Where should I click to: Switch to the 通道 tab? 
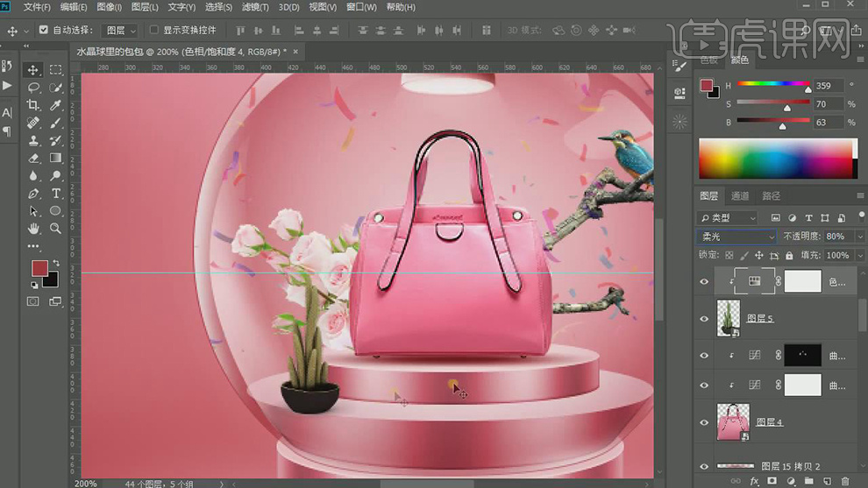pos(740,195)
